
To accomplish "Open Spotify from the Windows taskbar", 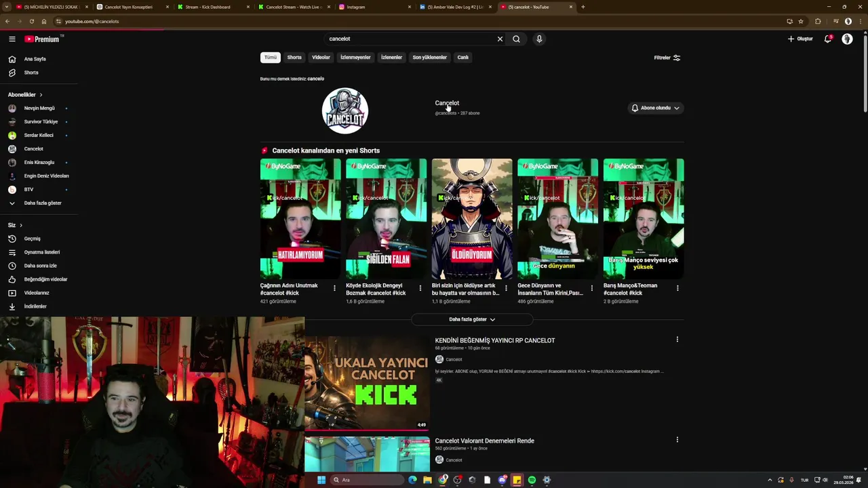I will pos(532,480).
